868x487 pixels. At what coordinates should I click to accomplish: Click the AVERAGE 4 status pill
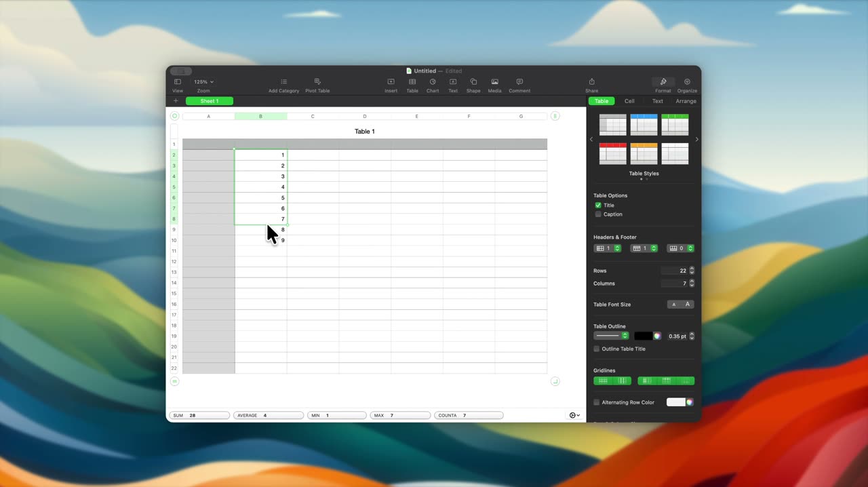[x=269, y=415]
